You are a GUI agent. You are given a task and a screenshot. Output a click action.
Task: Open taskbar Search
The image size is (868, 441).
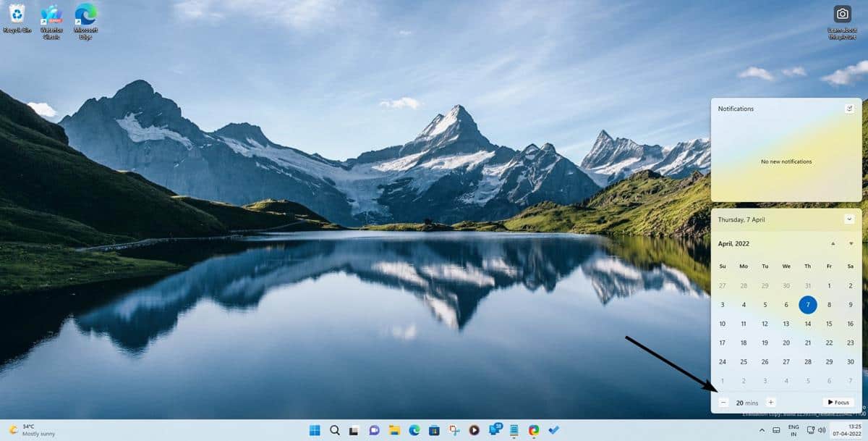[335, 430]
